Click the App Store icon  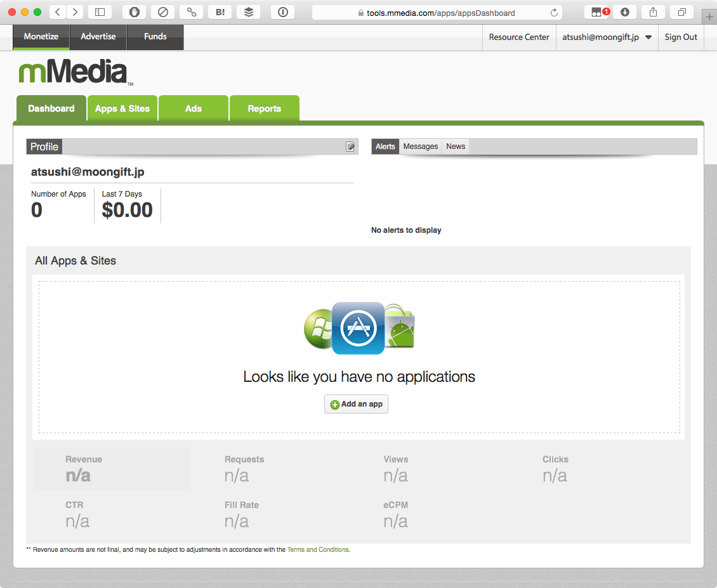click(358, 329)
